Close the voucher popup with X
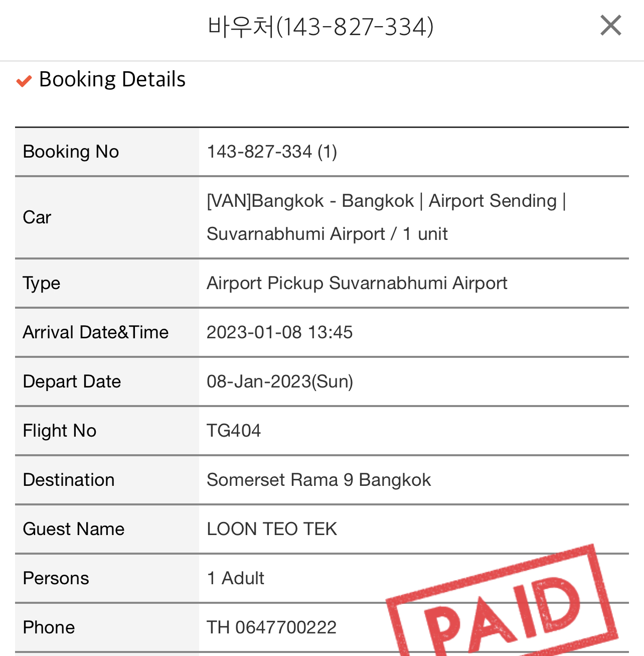 (610, 25)
